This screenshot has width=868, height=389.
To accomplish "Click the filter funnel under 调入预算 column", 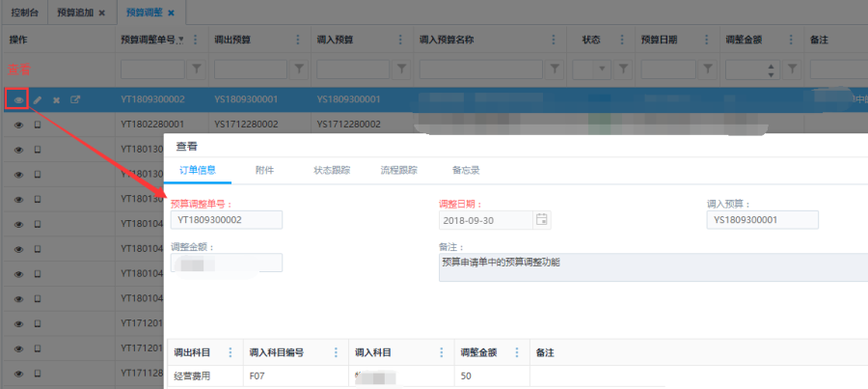I will pyautogui.click(x=401, y=69).
